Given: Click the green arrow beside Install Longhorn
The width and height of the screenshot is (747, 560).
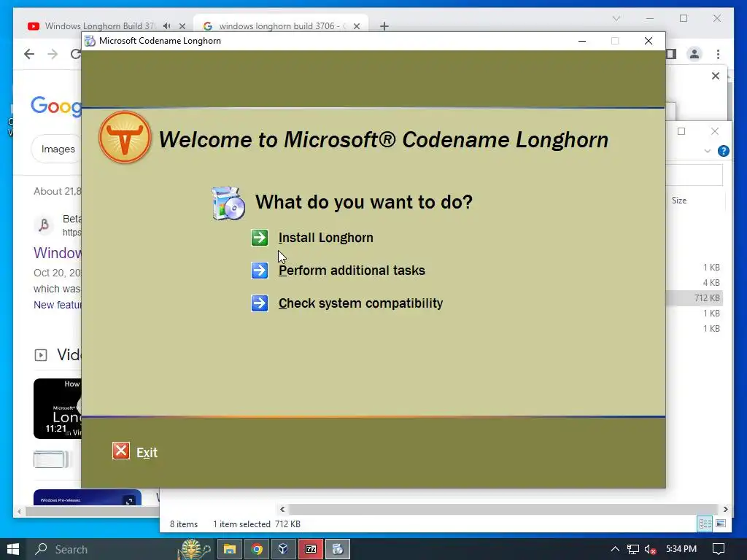Looking at the screenshot, I should [x=260, y=238].
